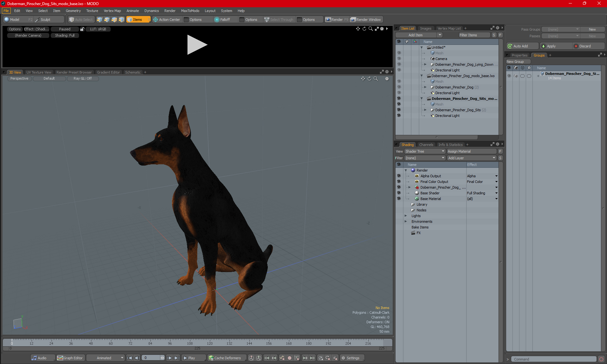Open Add Layer dropdown
Image resolution: width=607 pixels, height=364 pixels.
pyautogui.click(x=472, y=158)
